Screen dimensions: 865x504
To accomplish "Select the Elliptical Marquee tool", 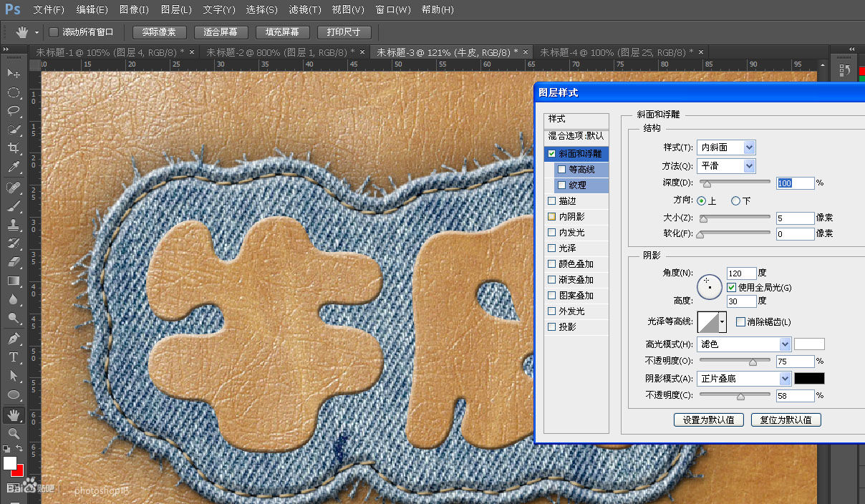I will [14, 92].
